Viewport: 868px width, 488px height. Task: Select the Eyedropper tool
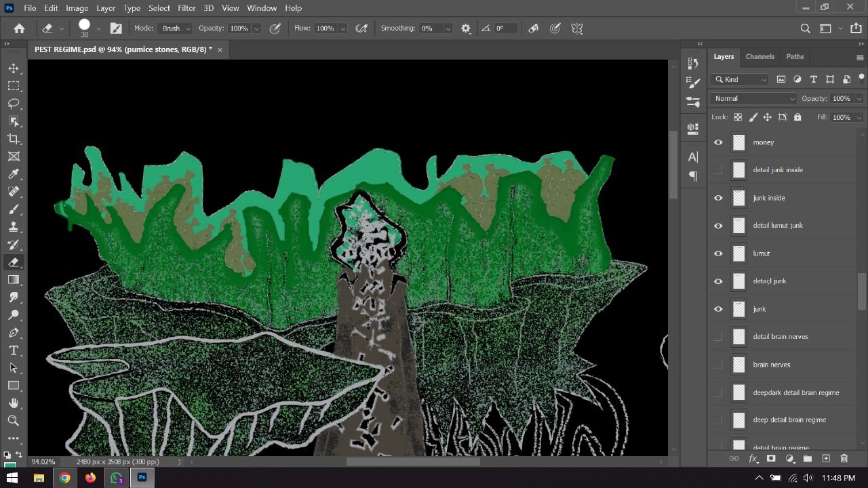14,174
